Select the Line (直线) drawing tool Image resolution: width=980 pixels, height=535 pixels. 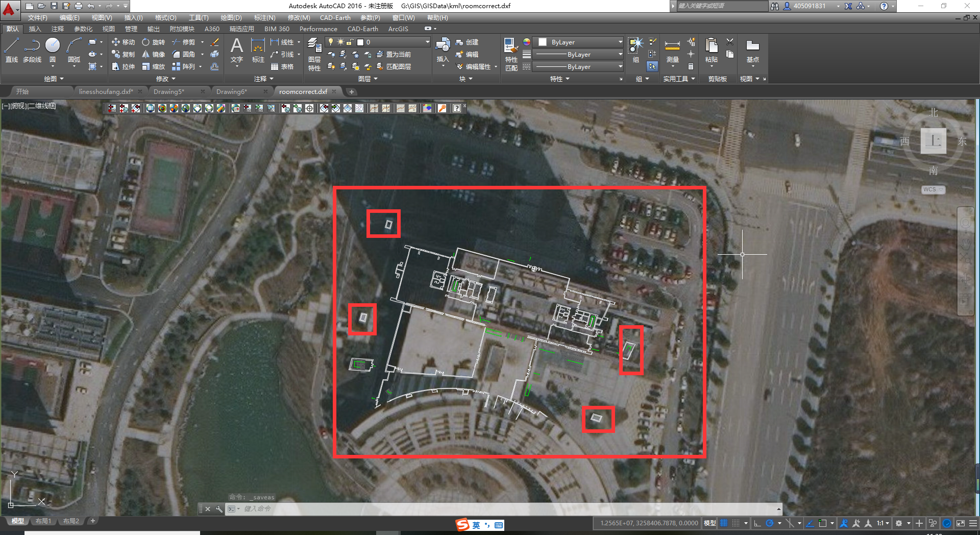(x=11, y=50)
